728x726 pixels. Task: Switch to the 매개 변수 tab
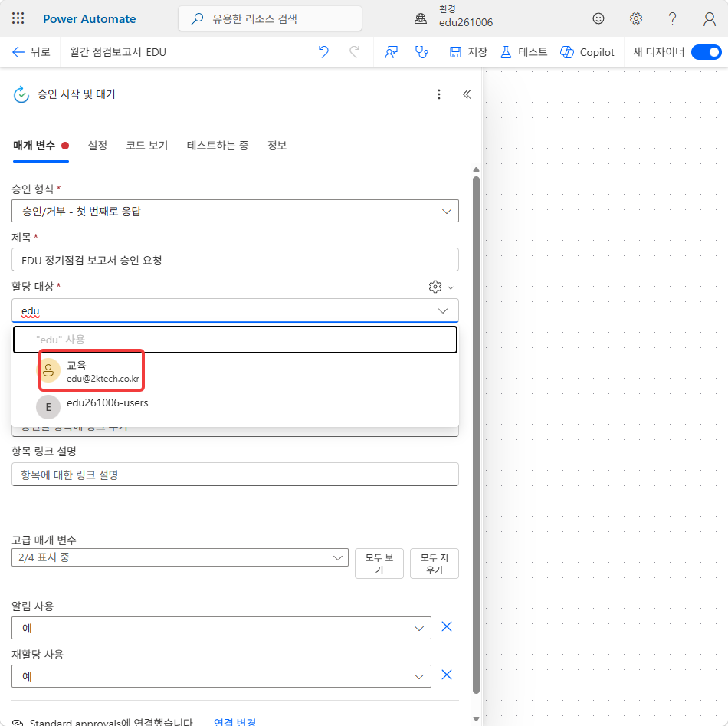click(41, 146)
